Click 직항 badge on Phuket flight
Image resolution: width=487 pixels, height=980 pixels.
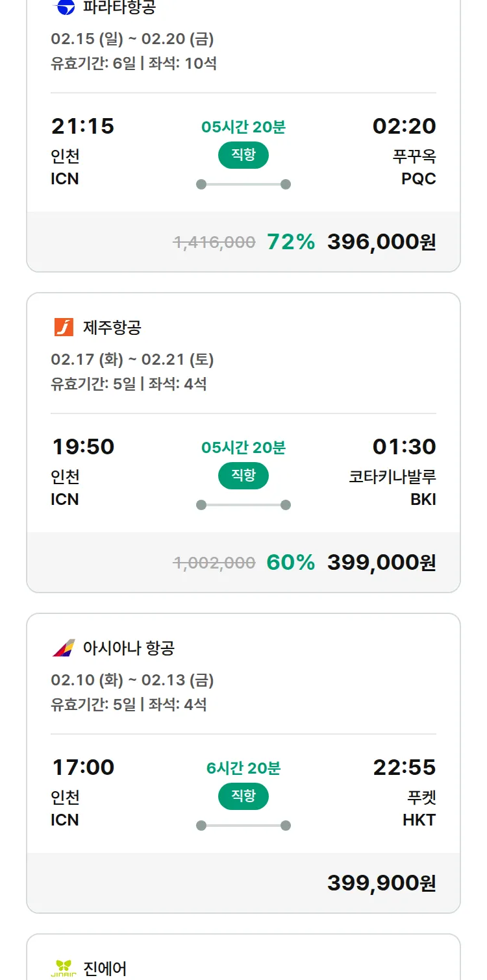tap(243, 796)
